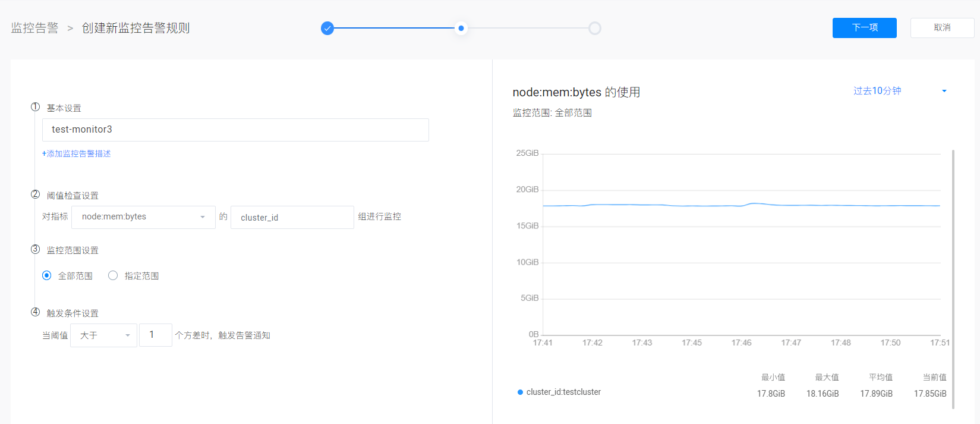Go to 监控告警 breadcrumb page
This screenshot has width=980, height=424.
click(34, 28)
